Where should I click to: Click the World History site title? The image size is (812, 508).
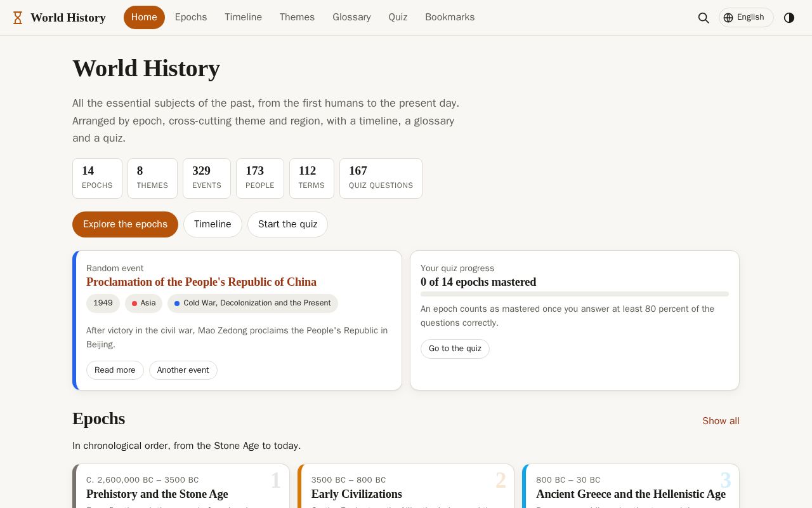click(68, 18)
